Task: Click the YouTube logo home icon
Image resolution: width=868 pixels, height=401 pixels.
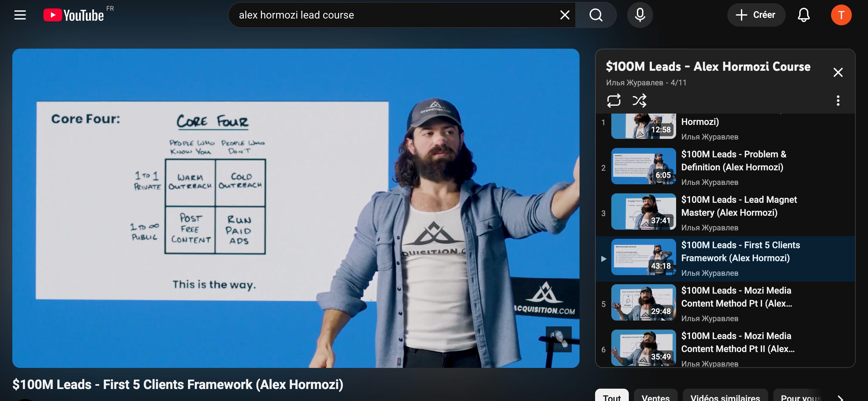Action: tap(74, 15)
